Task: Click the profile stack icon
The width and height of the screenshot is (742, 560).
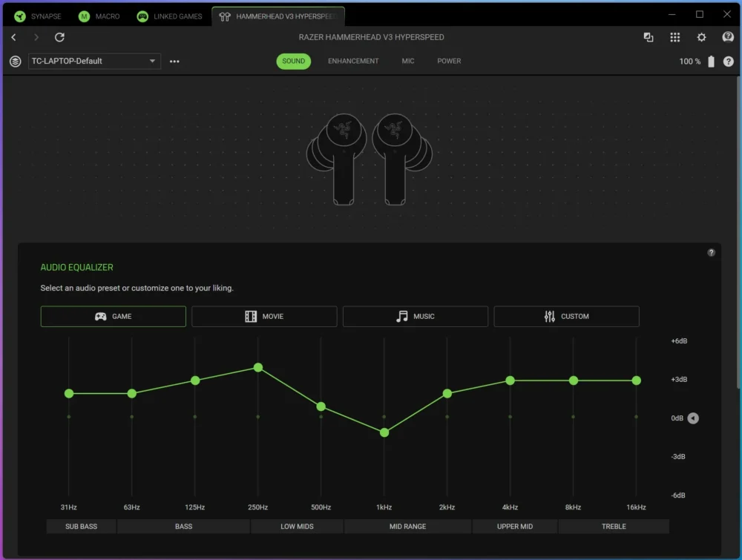Action: tap(15, 61)
